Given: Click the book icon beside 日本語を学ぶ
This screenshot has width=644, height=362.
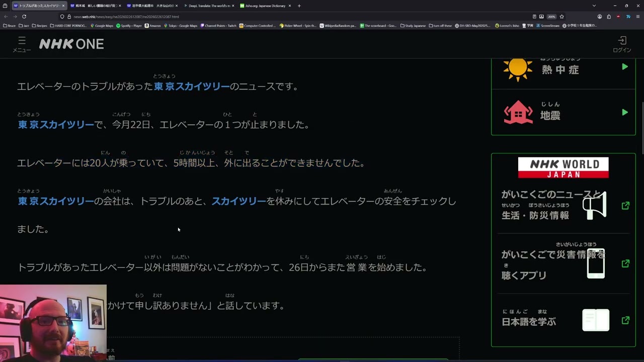Looking at the screenshot, I should (596, 320).
